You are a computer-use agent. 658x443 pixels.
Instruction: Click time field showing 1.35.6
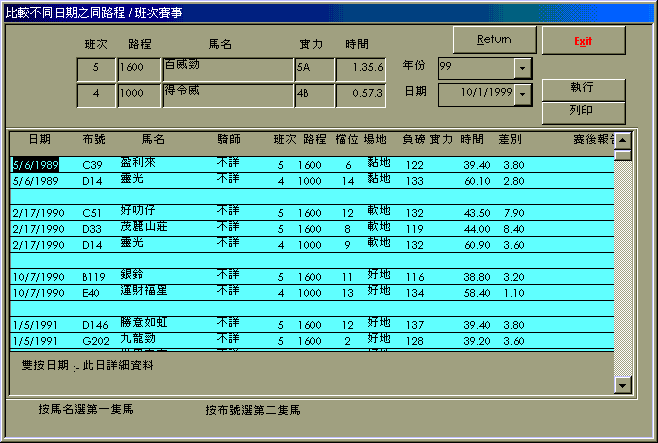click(x=361, y=68)
